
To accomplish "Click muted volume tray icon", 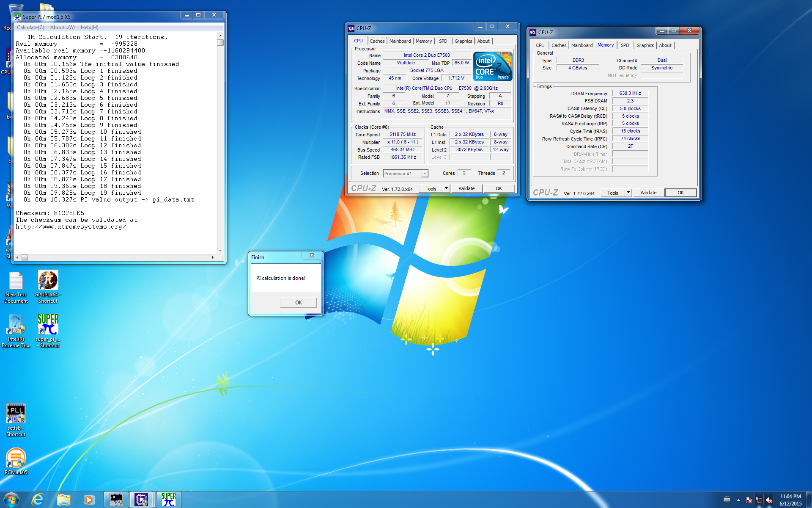I will click(769, 500).
